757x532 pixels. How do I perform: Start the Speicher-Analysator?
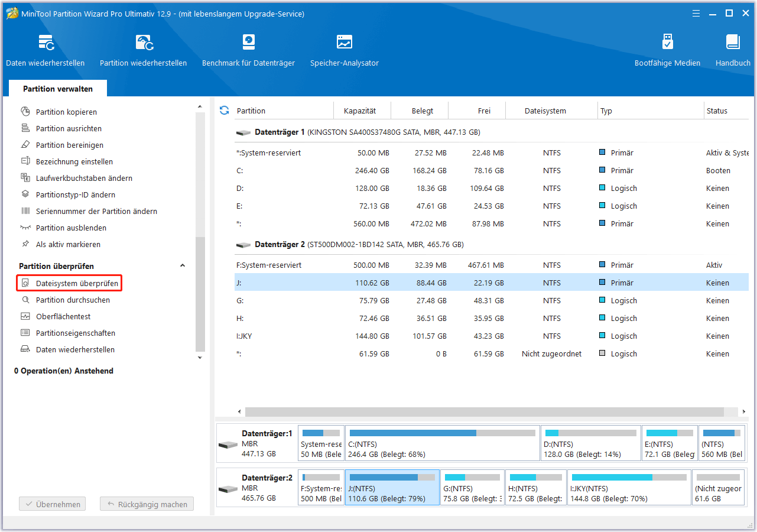click(345, 50)
